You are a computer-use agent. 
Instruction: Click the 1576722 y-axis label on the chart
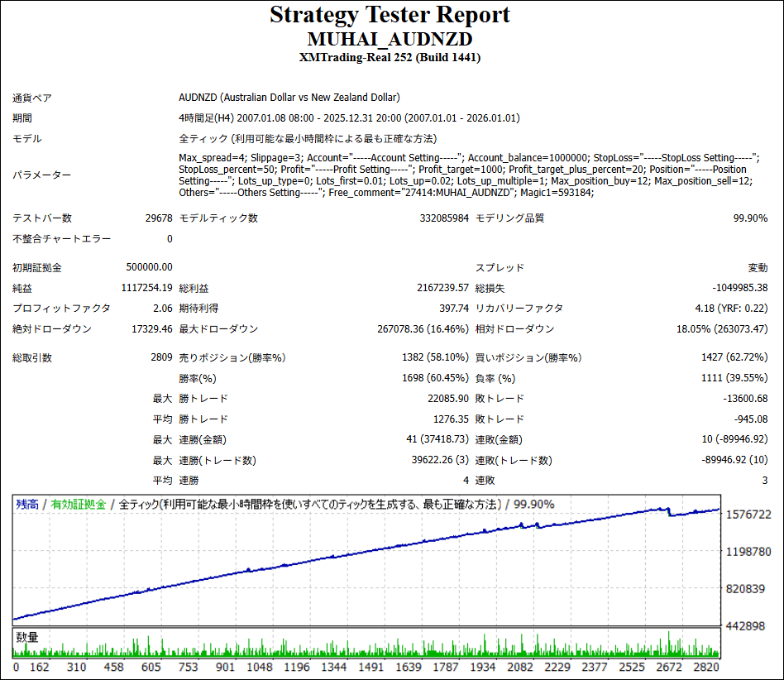(748, 515)
